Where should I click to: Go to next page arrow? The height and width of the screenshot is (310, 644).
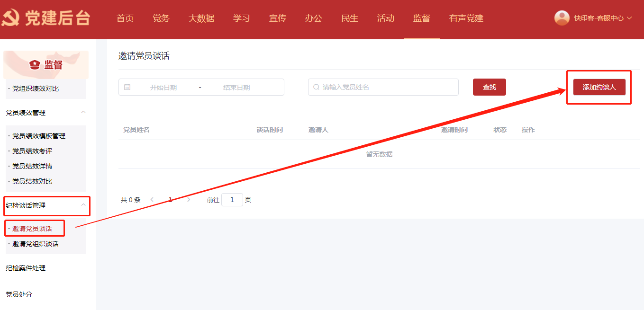189,200
